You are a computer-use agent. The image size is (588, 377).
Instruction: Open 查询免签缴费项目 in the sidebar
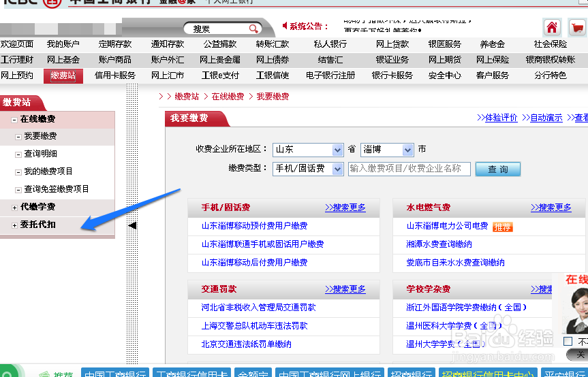click(x=57, y=189)
